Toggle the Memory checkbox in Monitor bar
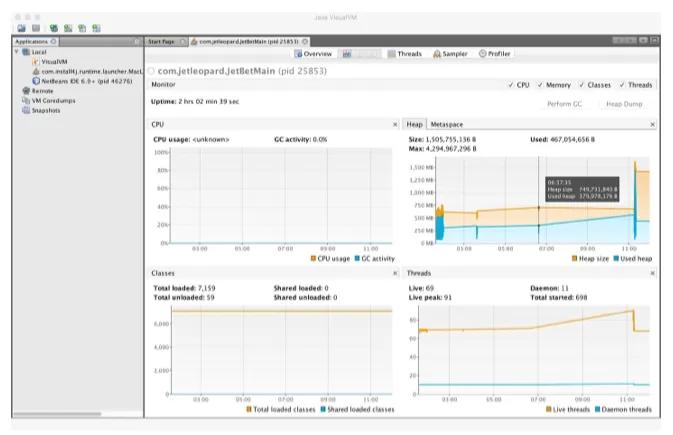 pos(540,85)
